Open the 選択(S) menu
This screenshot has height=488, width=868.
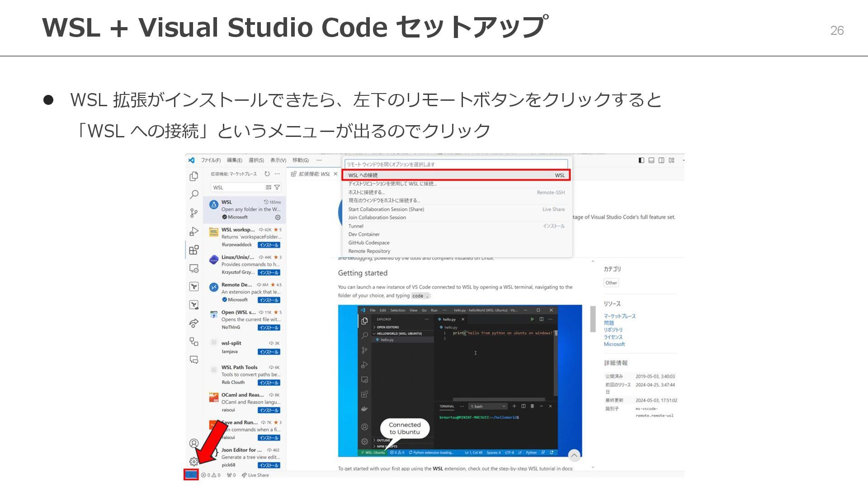(x=256, y=160)
